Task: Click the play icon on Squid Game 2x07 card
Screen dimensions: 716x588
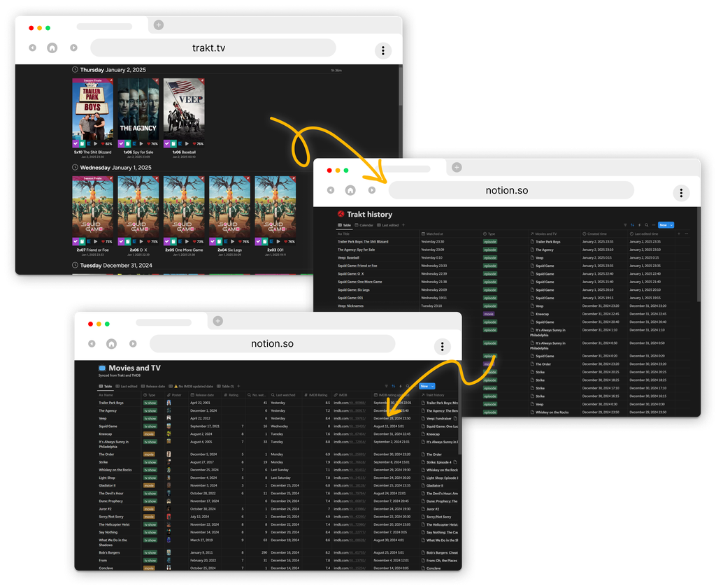Action: click(95, 241)
